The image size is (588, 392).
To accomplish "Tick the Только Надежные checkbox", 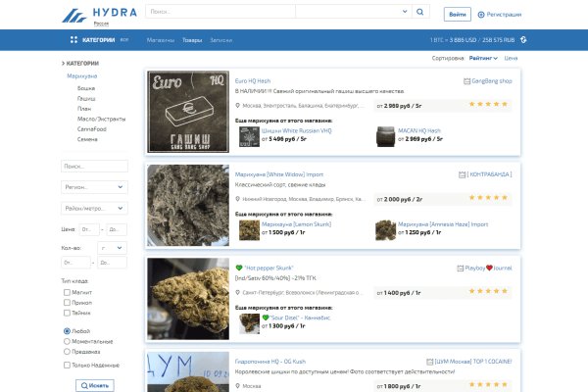I will [x=66, y=366].
